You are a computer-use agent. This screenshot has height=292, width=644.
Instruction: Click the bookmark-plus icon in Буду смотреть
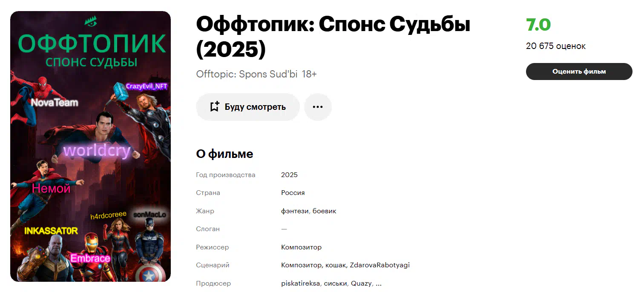pos(215,107)
